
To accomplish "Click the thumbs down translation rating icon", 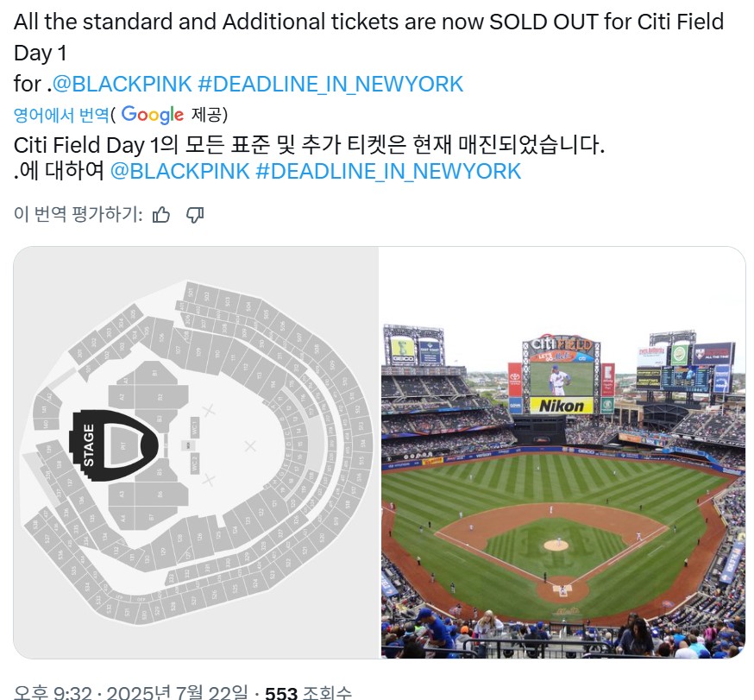I will tap(195, 215).
